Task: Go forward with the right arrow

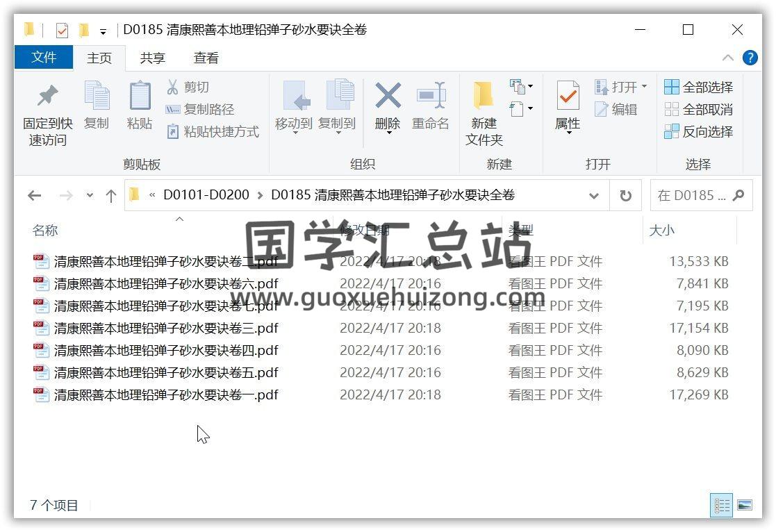Action: coord(66,196)
